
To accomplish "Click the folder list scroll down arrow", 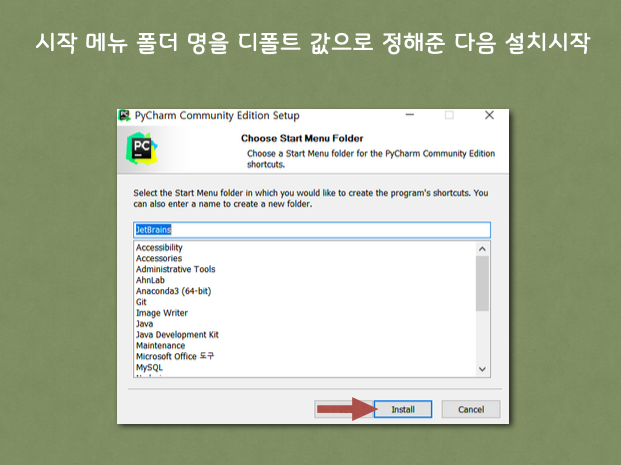I will pos(482,369).
